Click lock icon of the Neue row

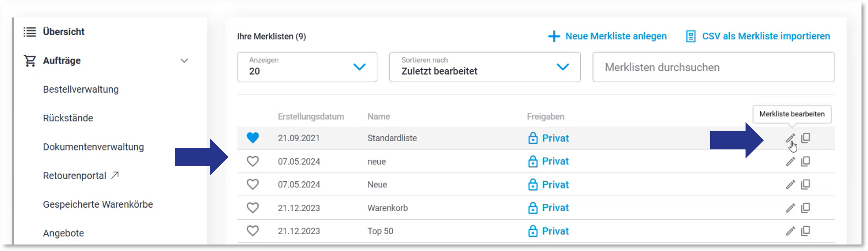point(533,184)
